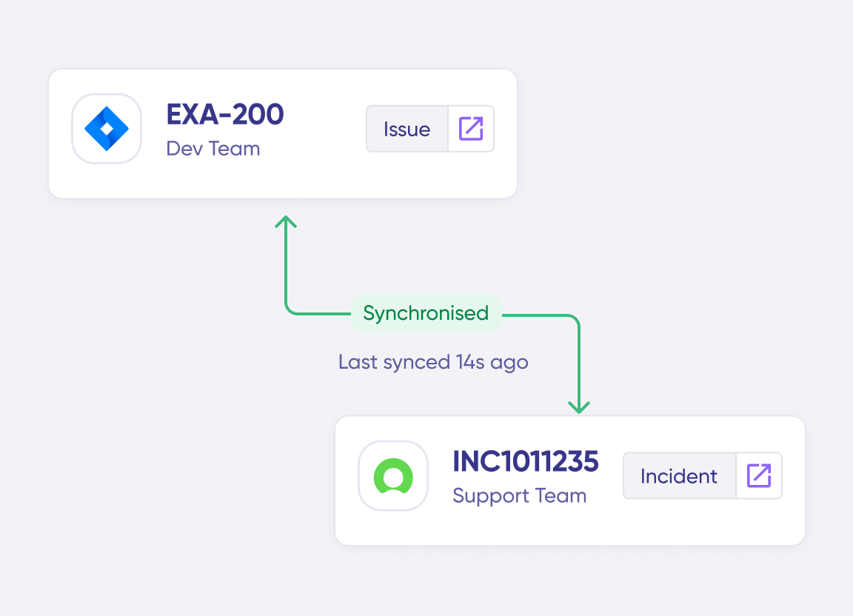Click the INC1011235 incident title
This screenshot has height=616, width=853.
(526, 462)
